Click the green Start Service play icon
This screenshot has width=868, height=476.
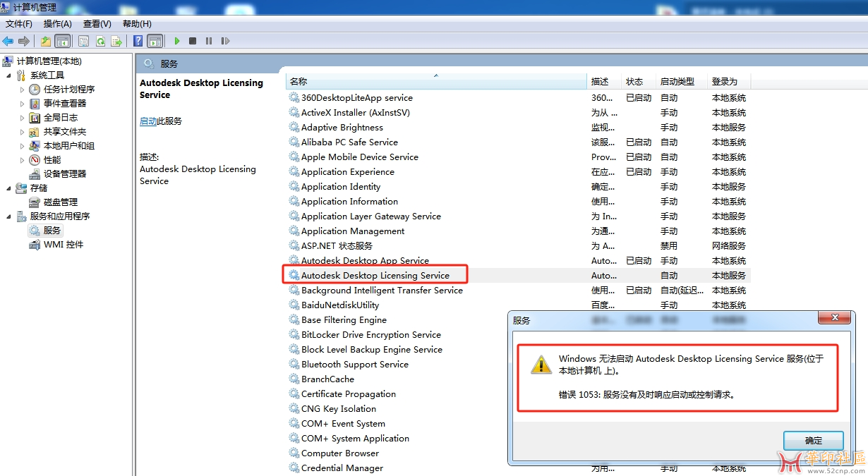[x=176, y=42]
